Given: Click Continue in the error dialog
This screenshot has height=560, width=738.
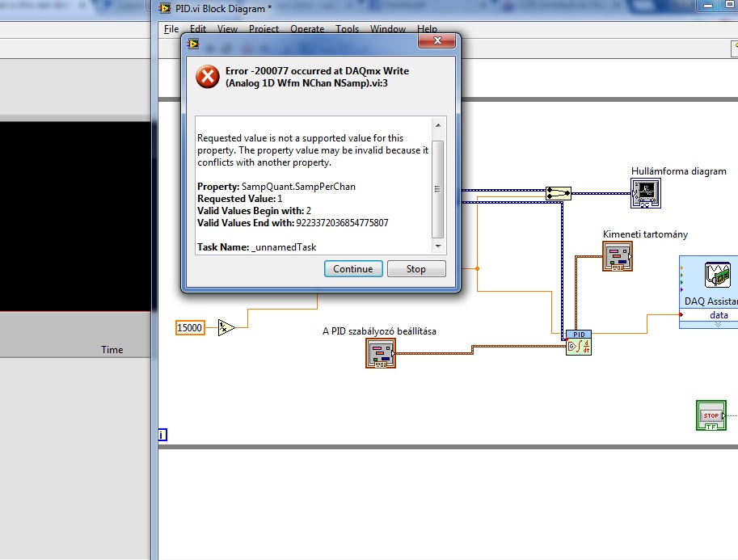Looking at the screenshot, I should tap(353, 269).
